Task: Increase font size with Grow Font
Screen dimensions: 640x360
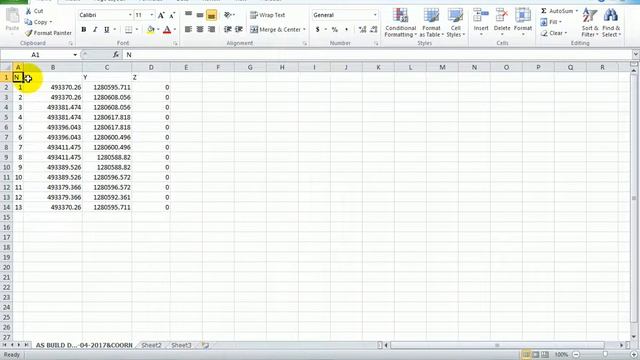Action: pos(161,16)
